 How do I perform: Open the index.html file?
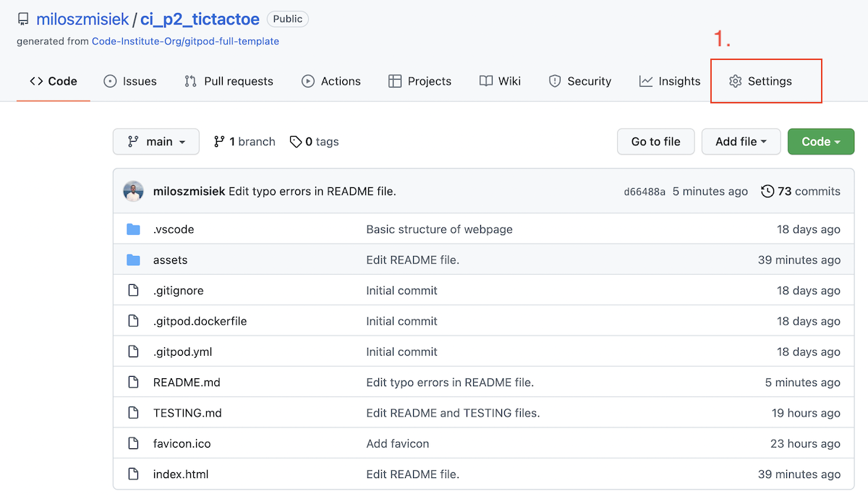click(181, 474)
